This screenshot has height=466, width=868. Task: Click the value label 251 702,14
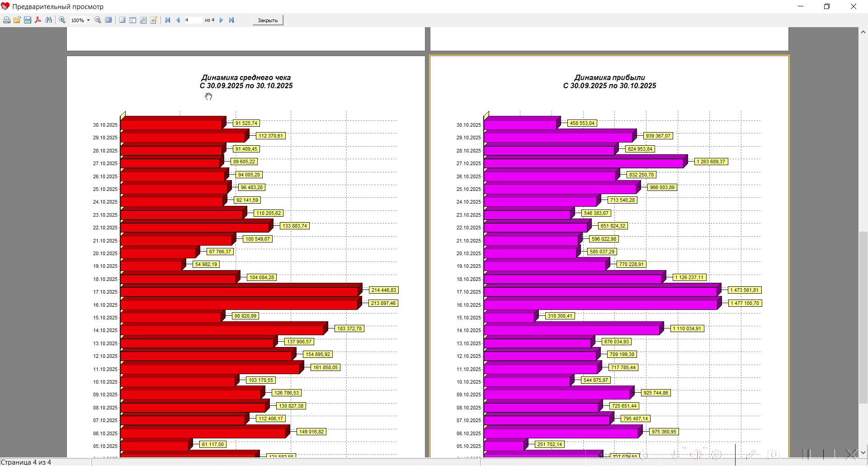coord(550,445)
